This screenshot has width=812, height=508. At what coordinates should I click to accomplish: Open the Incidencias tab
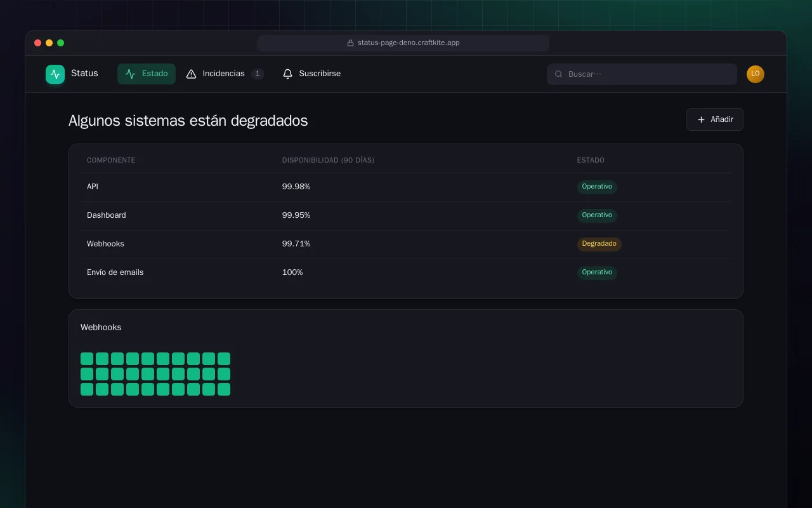(225, 74)
